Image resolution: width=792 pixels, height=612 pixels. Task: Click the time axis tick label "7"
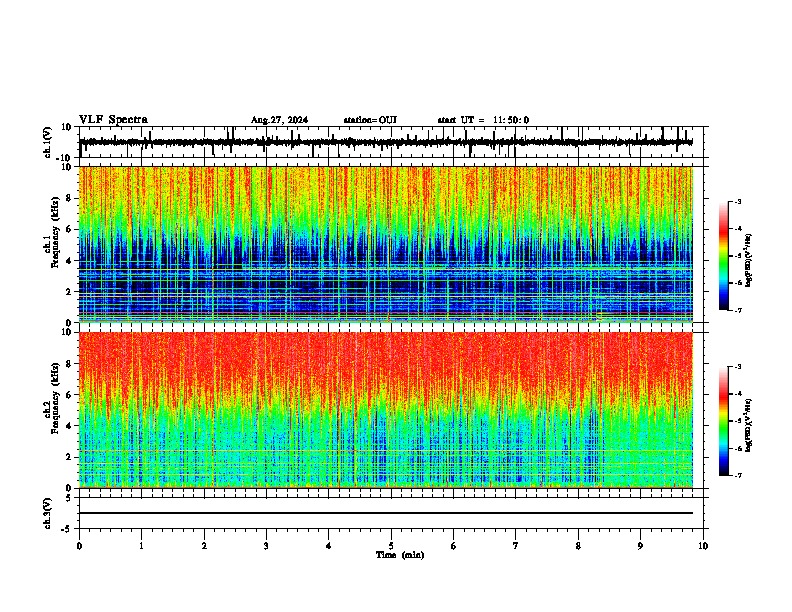pos(516,546)
